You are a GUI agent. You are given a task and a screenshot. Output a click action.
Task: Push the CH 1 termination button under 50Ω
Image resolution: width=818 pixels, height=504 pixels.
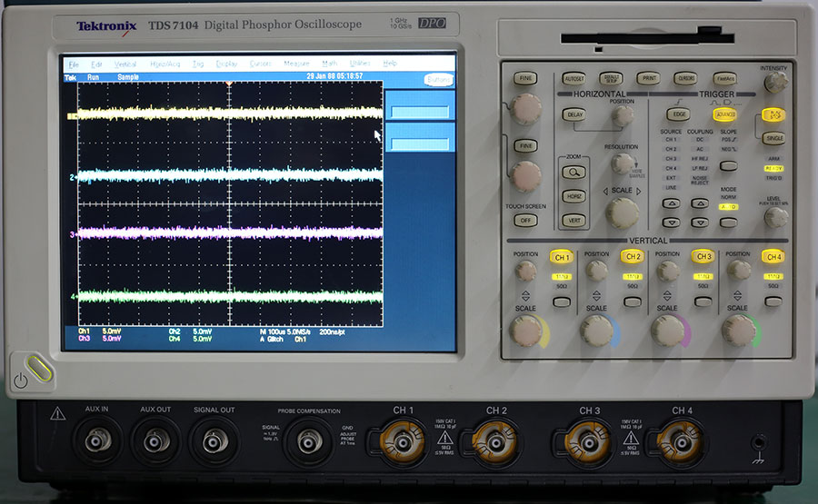pyautogui.click(x=562, y=301)
